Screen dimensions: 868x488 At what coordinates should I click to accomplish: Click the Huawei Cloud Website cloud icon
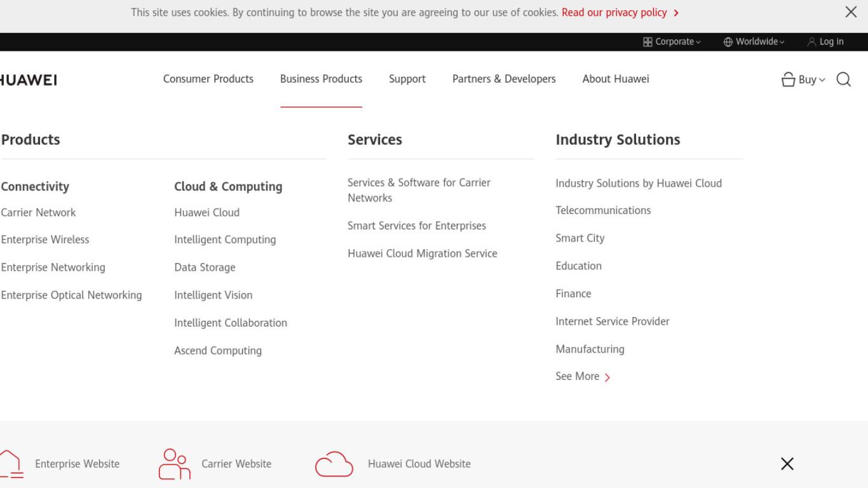click(334, 464)
